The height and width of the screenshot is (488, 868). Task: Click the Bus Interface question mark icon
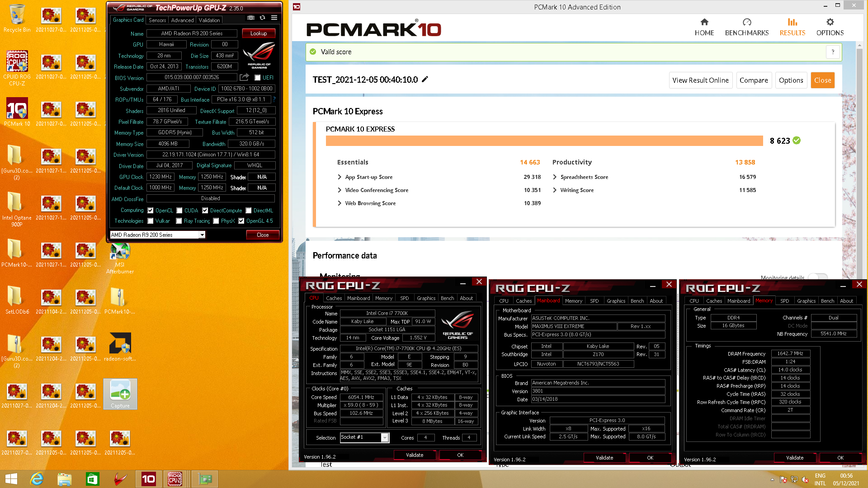pyautogui.click(x=274, y=99)
